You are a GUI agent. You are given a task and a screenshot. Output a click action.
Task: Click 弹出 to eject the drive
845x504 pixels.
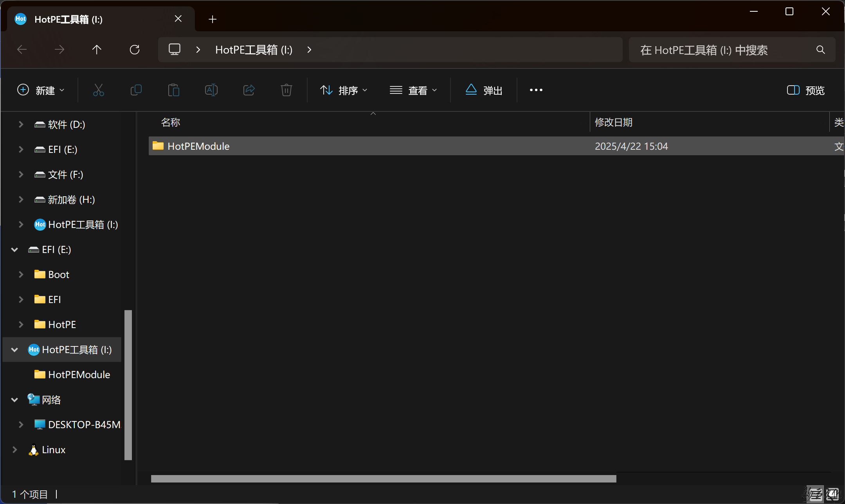coord(484,90)
